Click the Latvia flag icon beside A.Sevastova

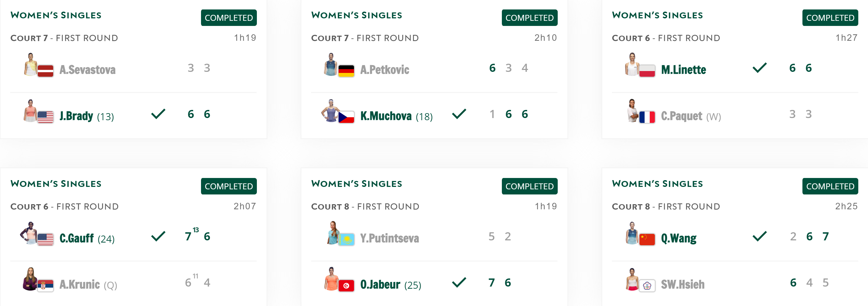(46, 71)
